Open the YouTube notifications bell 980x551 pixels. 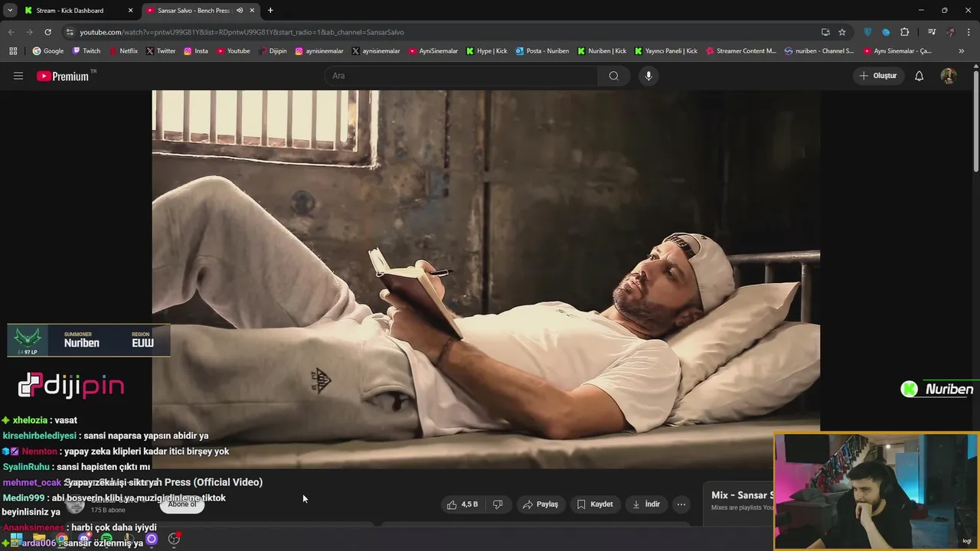(920, 76)
